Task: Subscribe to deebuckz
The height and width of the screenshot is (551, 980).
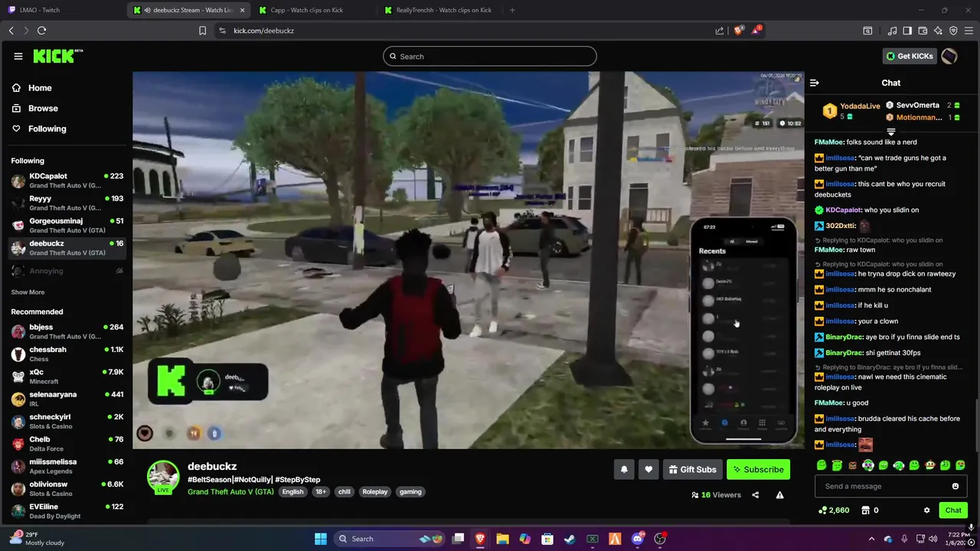Action: point(758,469)
